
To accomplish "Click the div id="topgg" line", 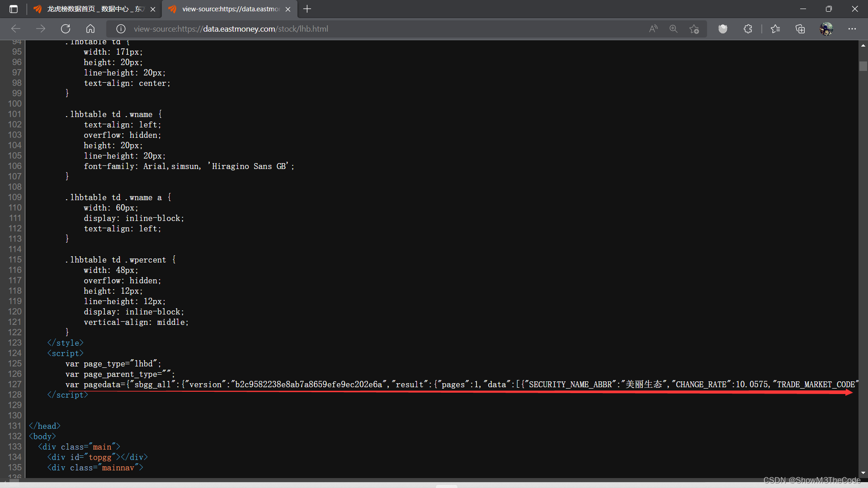I will tap(98, 457).
